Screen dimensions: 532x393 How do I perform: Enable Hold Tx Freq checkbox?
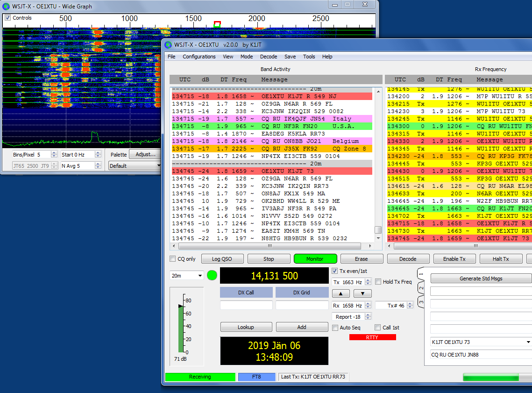[378, 282]
